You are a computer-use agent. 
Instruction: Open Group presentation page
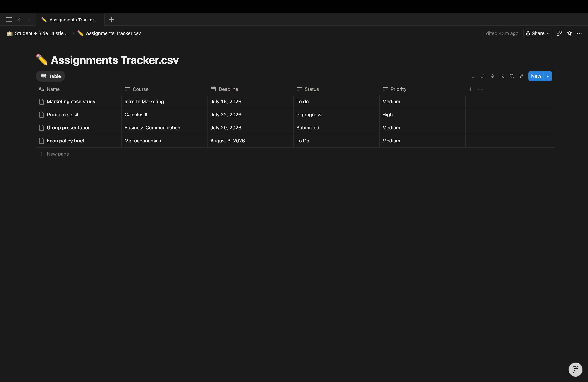[x=69, y=128]
